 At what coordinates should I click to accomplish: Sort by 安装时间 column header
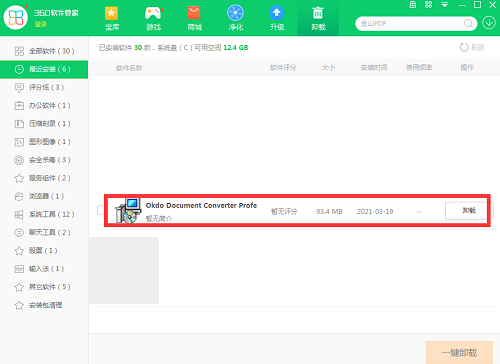point(374,68)
